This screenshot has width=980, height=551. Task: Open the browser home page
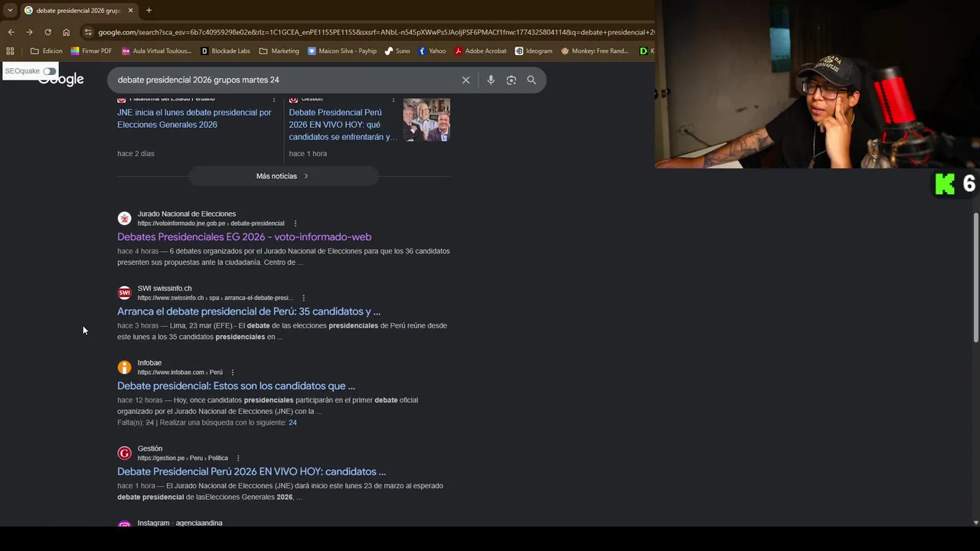click(x=66, y=32)
